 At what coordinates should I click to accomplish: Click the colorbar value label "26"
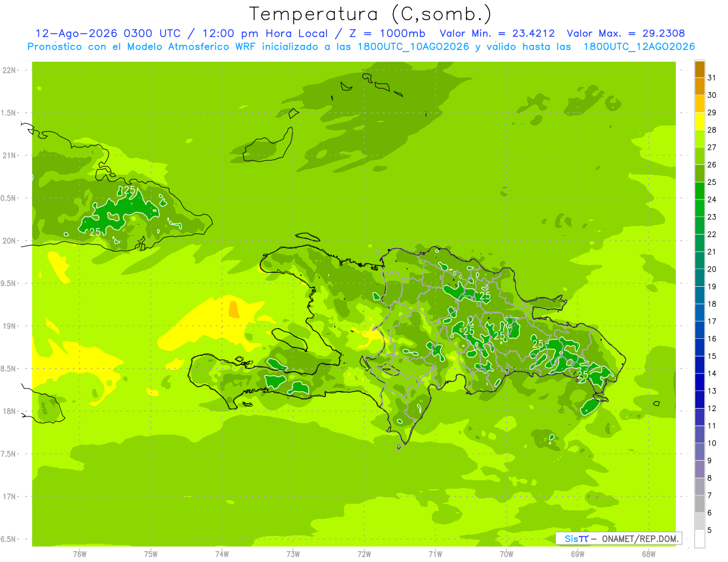point(712,165)
